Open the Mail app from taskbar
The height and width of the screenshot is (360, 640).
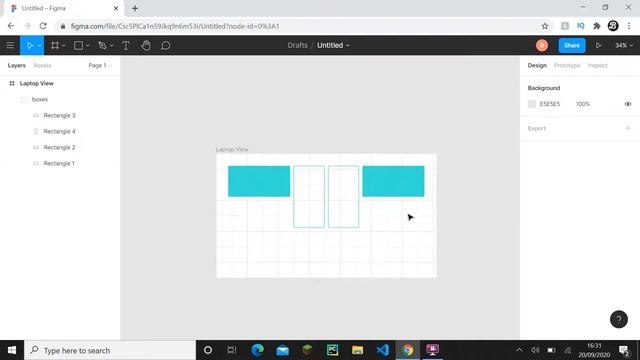pos(282,350)
